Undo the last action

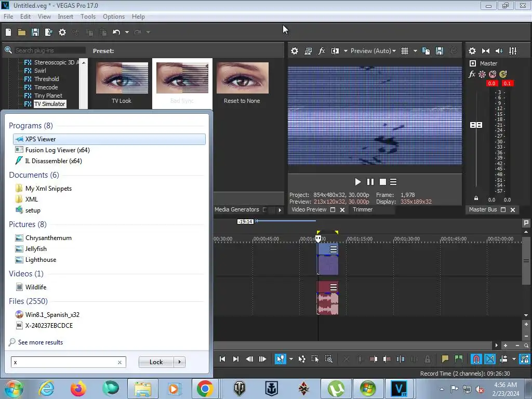[x=116, y=32]
